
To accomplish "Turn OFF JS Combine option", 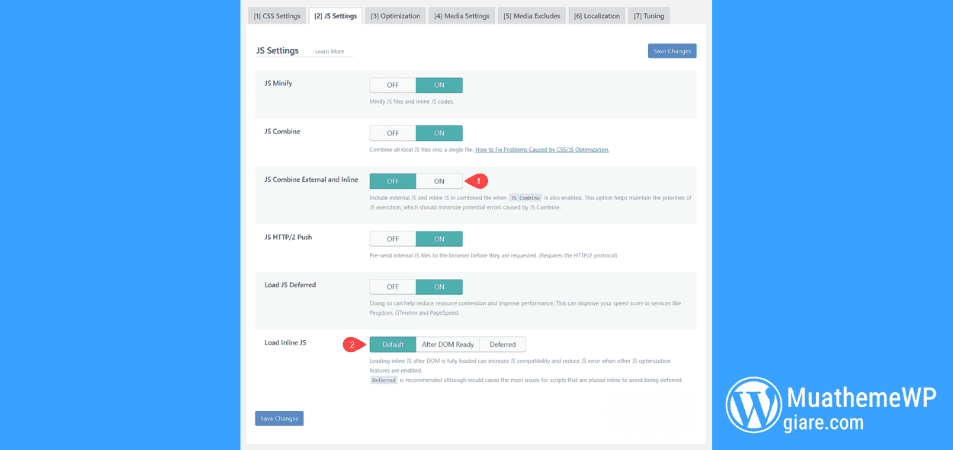I will [x=393, y=133].
